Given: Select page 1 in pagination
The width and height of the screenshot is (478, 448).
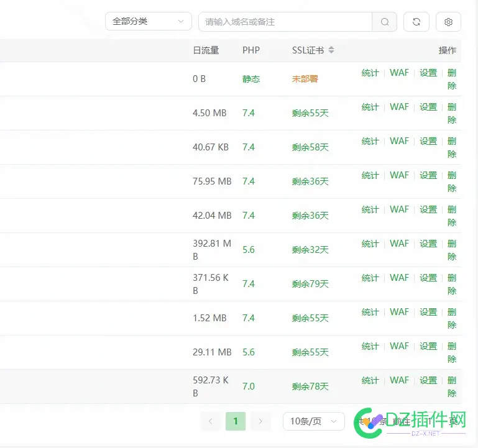Looking at the screenshot, I should (x=236, y=421).
